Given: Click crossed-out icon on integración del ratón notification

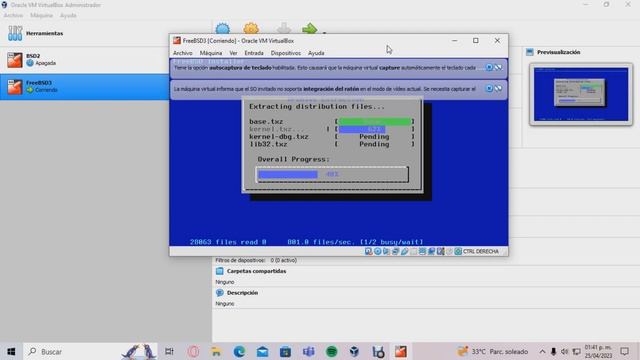Looking at the screenshot, I should coord(498,89).
